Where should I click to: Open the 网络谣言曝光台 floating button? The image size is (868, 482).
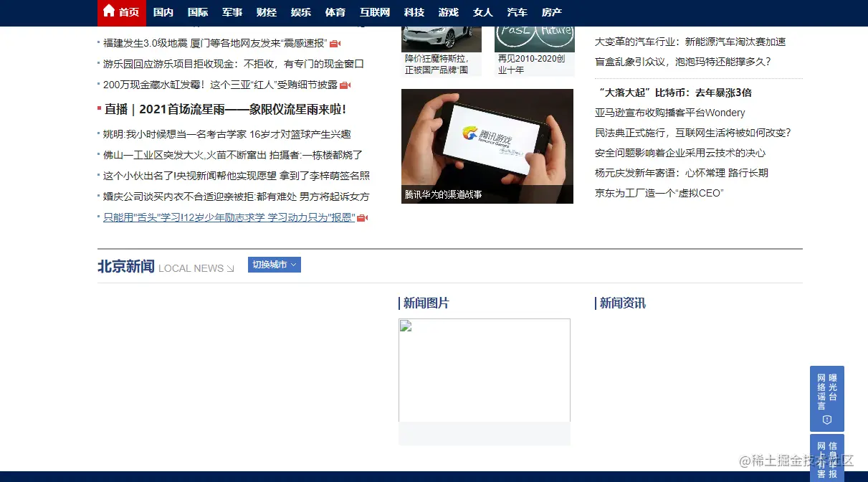[827, 398]
